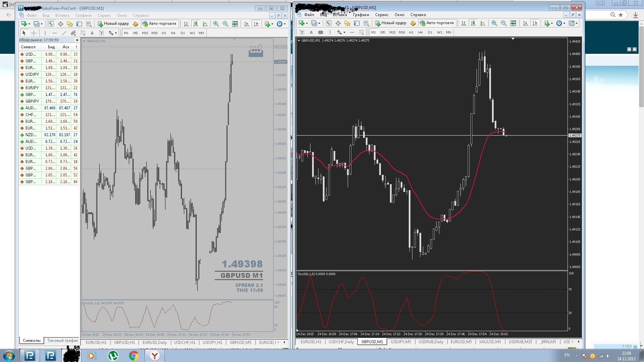Viewport: 644px width, 362px height.
Task: Open 'Графики' menu in left terminal
Action: (x=83, y=15)
